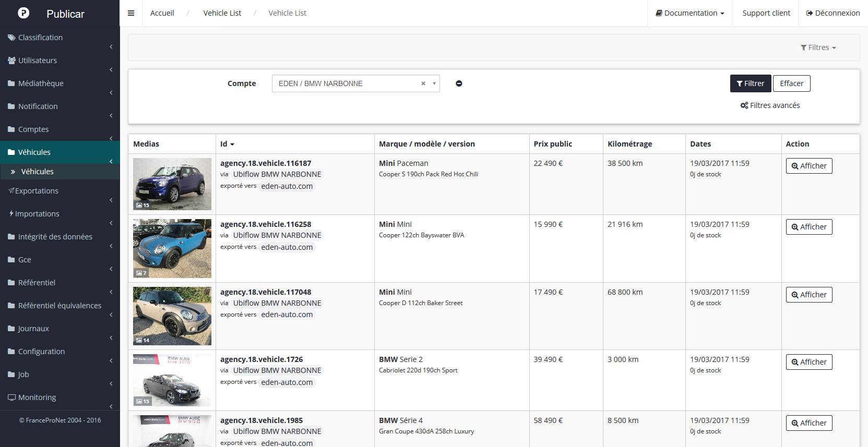Open Intégrité des données menu
Screen dimensions: 868x447
[x=60, y=237]
